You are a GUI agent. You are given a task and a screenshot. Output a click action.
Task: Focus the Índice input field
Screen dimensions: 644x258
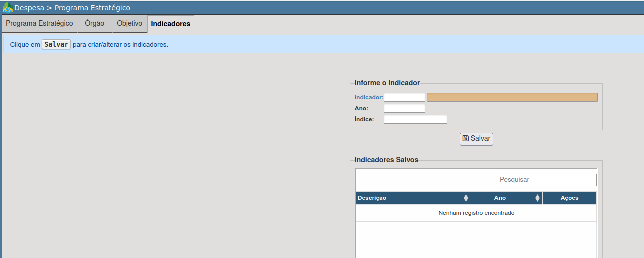415,119
